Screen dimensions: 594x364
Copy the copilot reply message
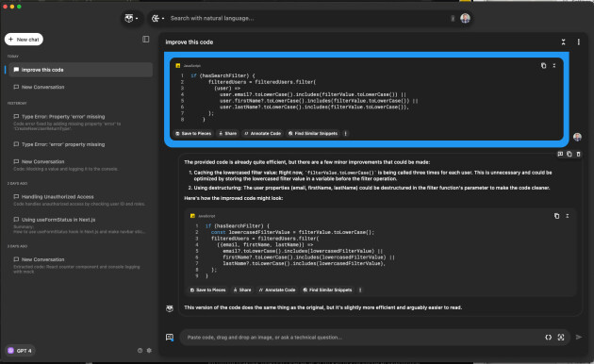(569, 154)
